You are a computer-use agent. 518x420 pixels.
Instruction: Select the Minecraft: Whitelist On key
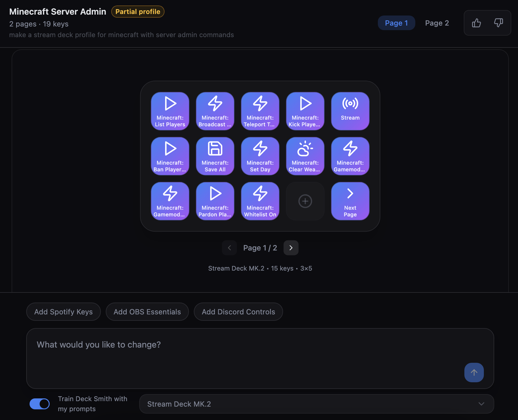click(260, 201)
